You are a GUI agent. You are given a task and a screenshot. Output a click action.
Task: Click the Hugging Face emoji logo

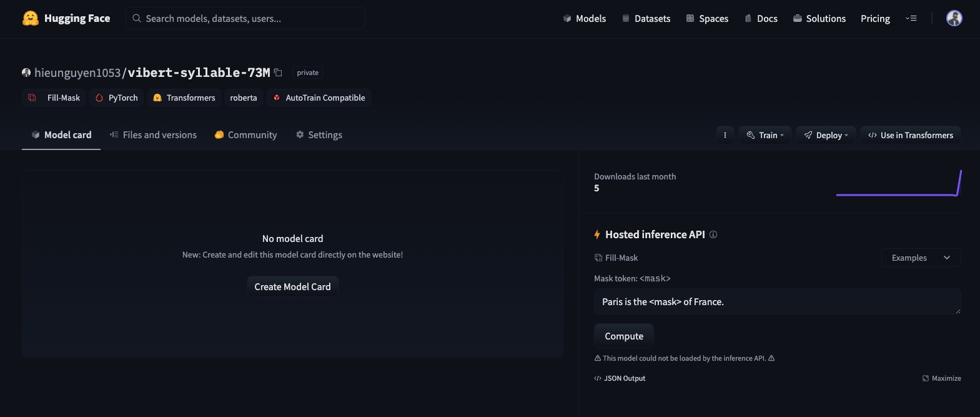[30, 18]
